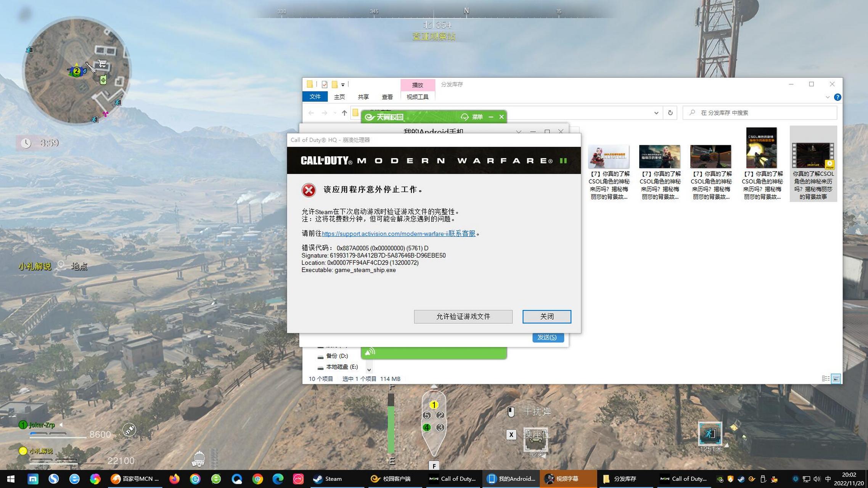Click the Explorer address refresh button
The image size is (868, 488).
[x=670, y=113]
